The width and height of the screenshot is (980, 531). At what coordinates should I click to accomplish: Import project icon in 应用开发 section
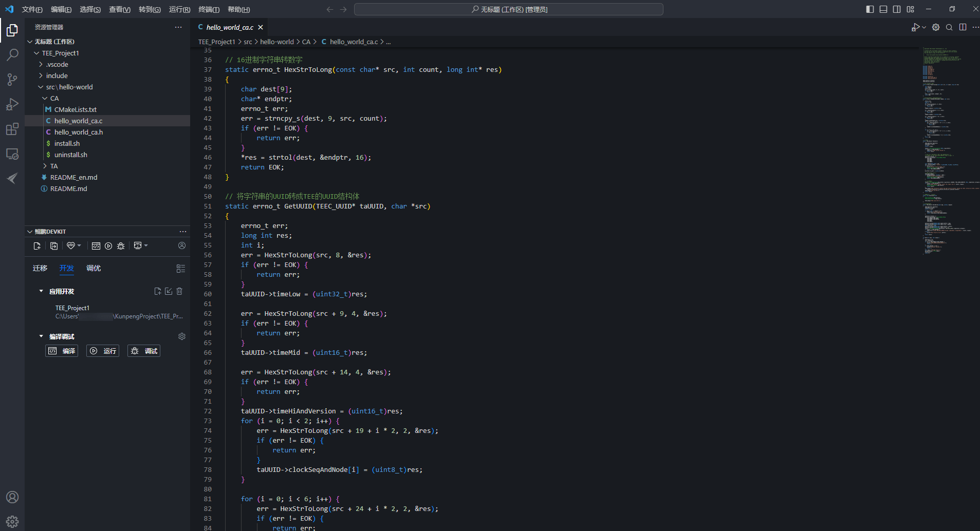(x=169, y=291)
